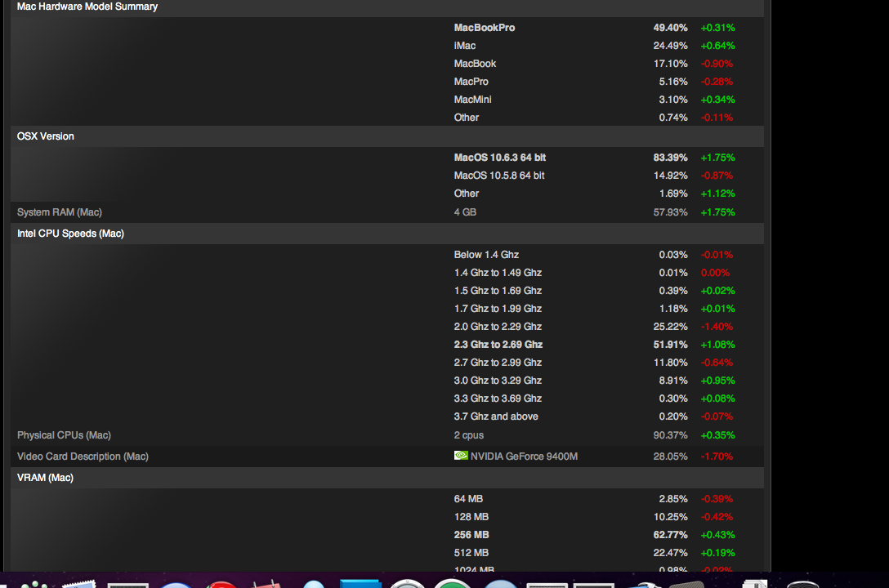
Task: Collapse the Intel CPU Speeds (Mac) section
Action: click(x=387, y=234)
